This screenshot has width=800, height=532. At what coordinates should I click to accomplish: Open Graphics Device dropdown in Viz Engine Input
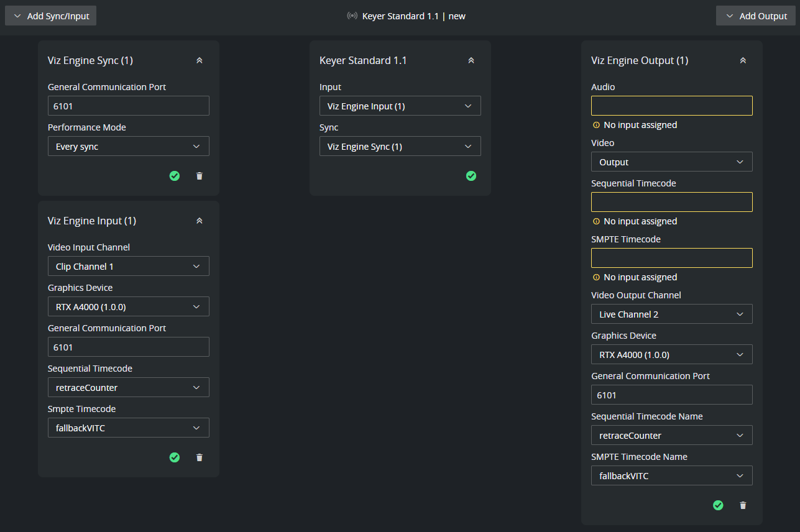pos(129,307)
